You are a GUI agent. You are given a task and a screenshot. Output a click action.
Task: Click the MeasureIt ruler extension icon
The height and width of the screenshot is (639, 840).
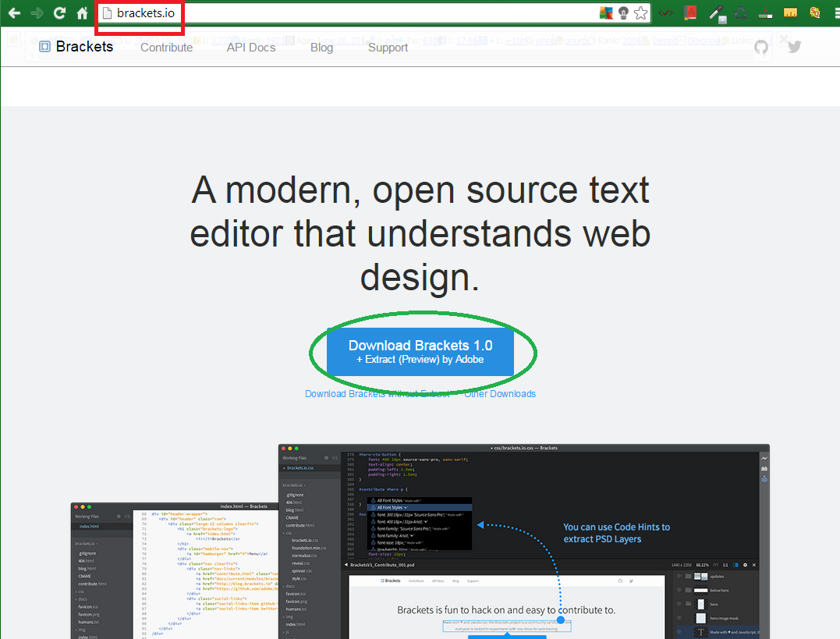click(x=790, y=12)
